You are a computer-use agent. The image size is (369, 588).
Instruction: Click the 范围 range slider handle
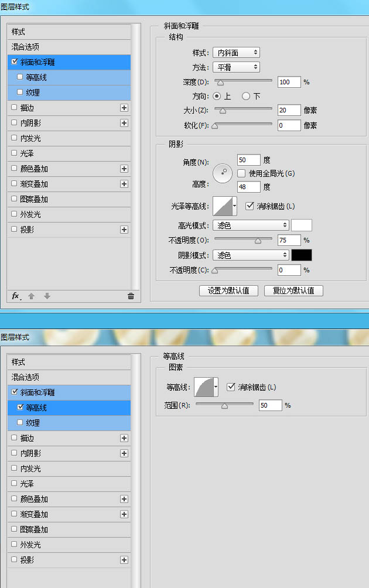click(x=225, y=406)
